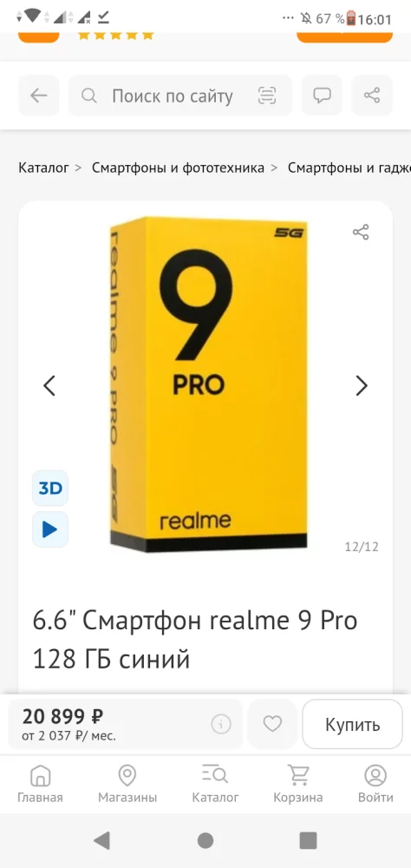Show price info via the i icon
The image size is (411, 868).
click(221, 724)
